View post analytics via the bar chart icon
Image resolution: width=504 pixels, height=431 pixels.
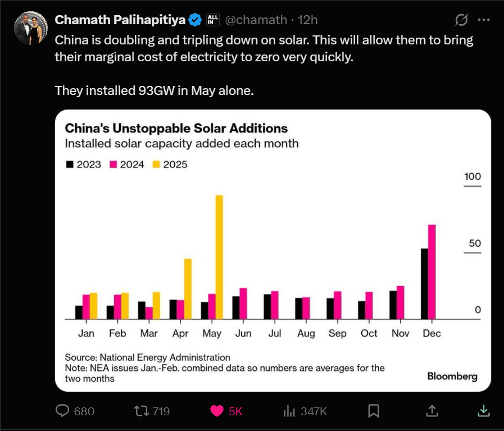coord(288,411)
